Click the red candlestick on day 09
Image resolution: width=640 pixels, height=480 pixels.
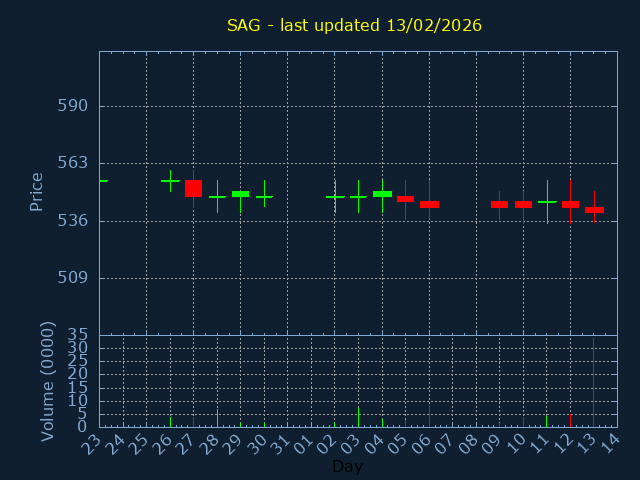[x=499, y=204]
